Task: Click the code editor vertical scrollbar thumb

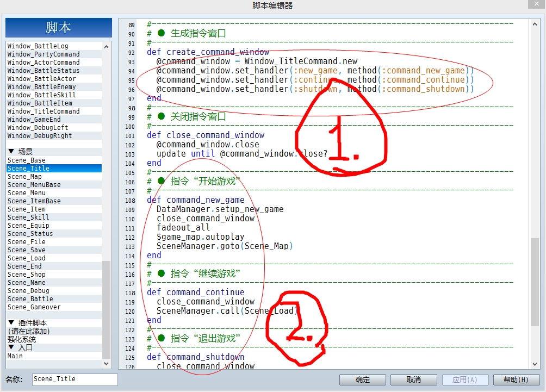Action: click(535, 282)
